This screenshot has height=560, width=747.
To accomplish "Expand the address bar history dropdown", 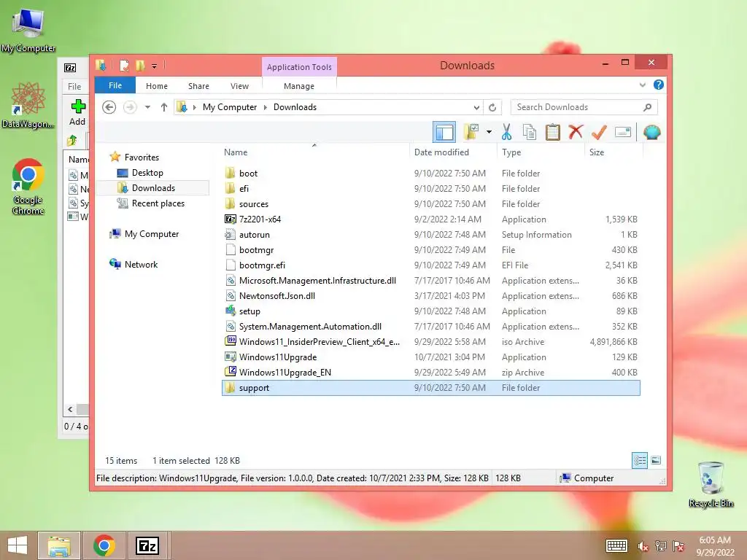I will (x=476, y=107).
